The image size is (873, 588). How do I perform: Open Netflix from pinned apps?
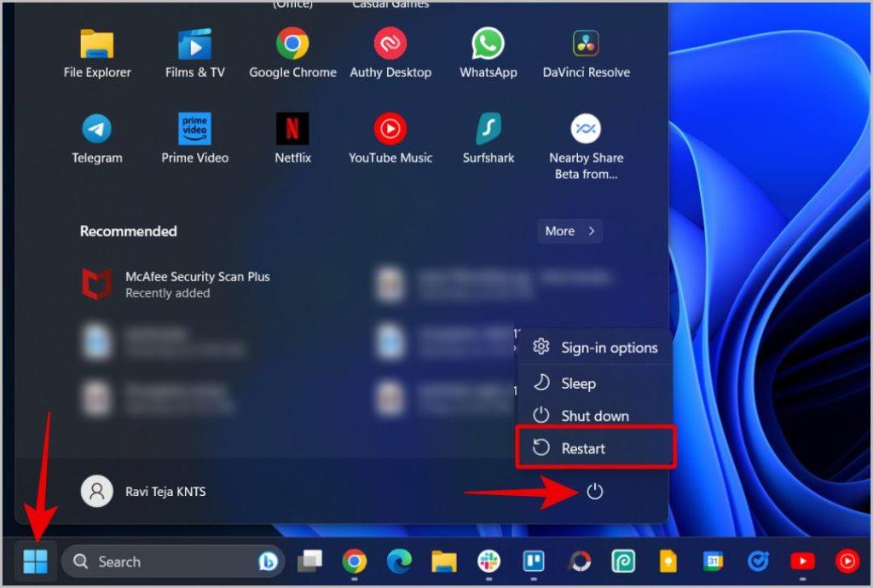[x=293, y=139]
